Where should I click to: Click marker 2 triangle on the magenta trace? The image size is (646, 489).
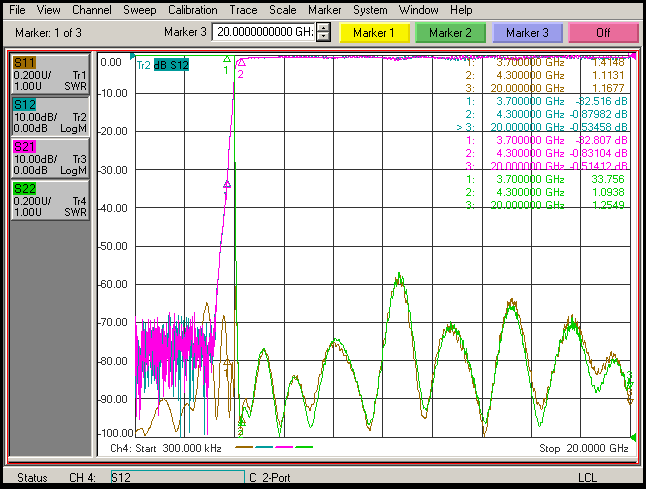click(x=240, y=62)
